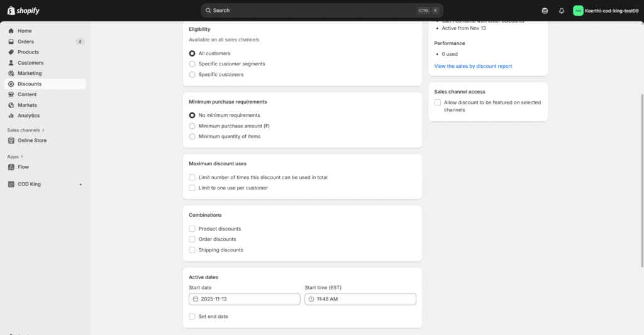The width and height of the screenshot is (644, 335).
Task: Expand the Apps section in sidebar
Action: point(21,157)
